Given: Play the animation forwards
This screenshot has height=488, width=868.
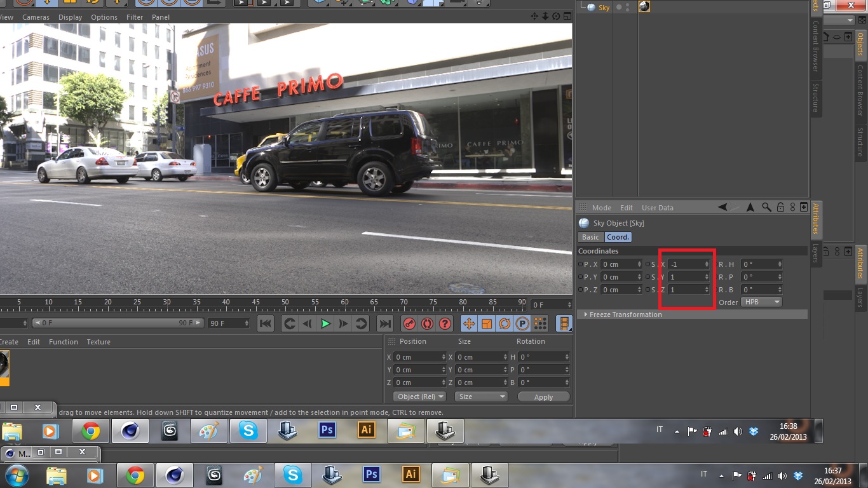Looking at the screenshot, I should pos(325,323).
